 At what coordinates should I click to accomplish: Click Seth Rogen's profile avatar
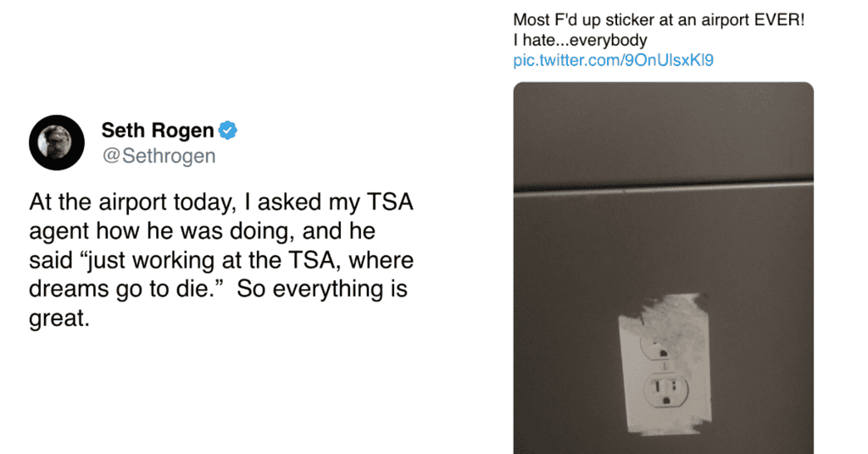tap(57, 142)
